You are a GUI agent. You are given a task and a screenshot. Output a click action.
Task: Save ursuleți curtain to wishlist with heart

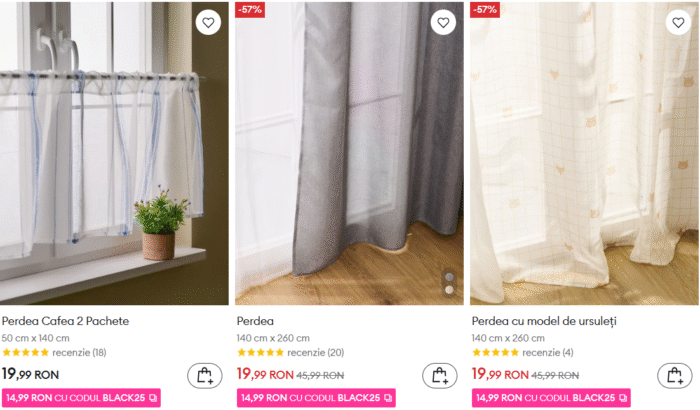678,22
